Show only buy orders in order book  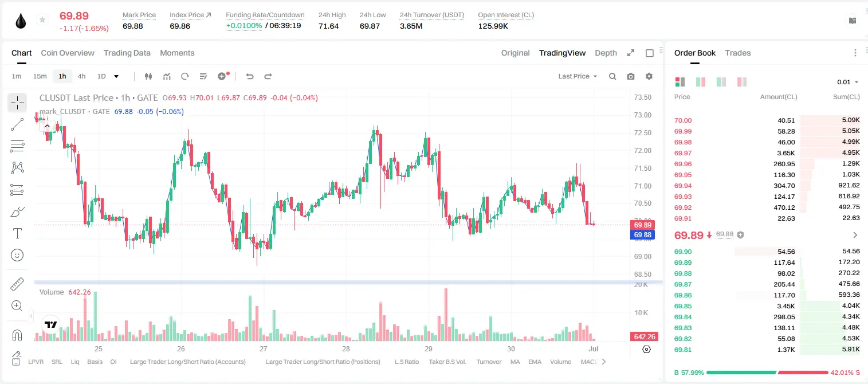pyautogui.click(x=721, y=82)
